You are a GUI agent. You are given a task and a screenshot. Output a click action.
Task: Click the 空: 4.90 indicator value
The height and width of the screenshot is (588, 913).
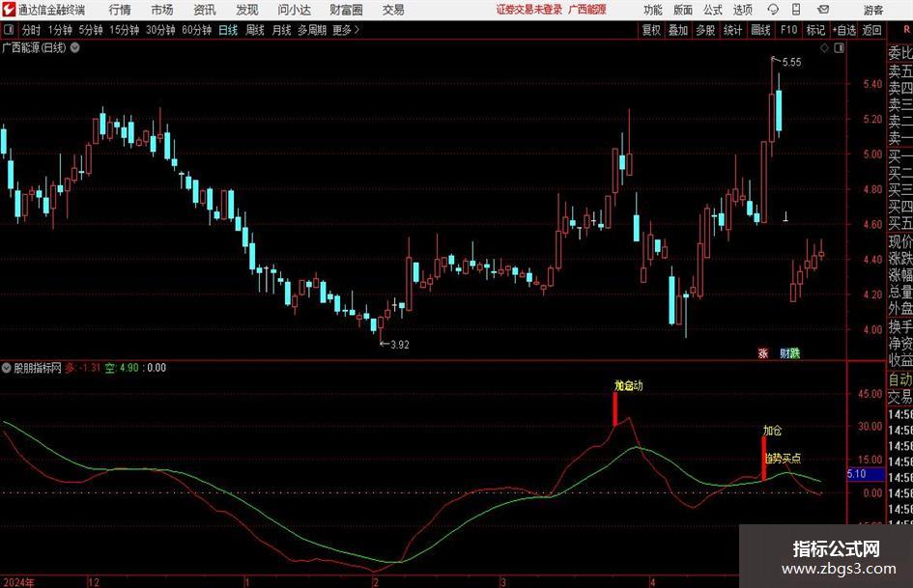point(122,368)
